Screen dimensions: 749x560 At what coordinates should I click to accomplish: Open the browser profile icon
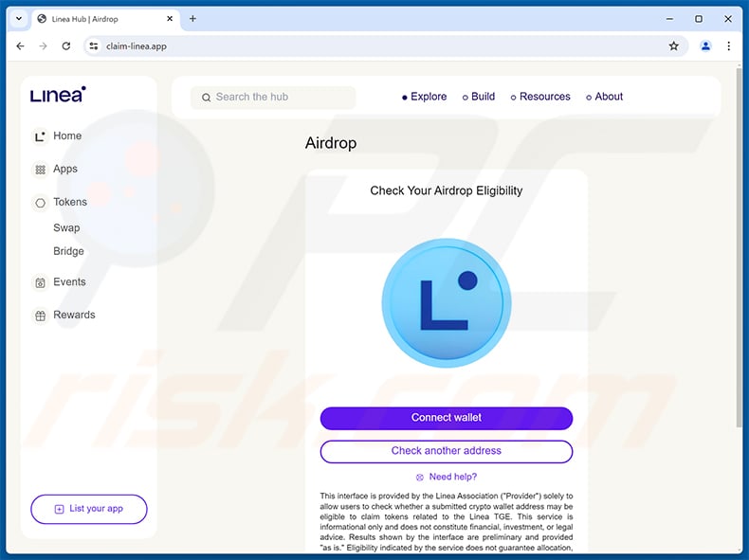point(705,46)
